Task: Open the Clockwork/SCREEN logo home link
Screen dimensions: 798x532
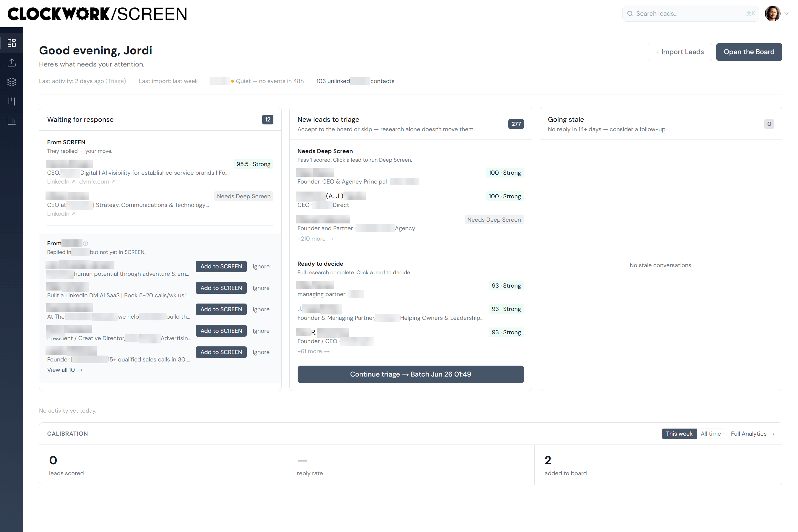Action: click(x=97, y=14)
